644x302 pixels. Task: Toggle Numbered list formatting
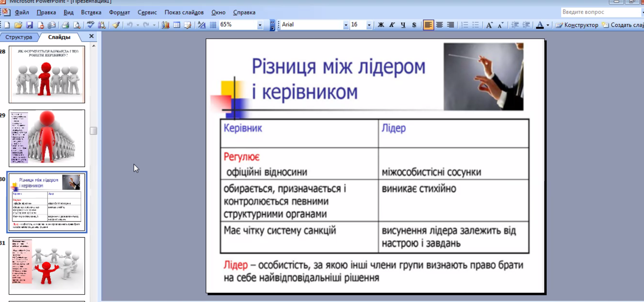[x=465, y=25]
